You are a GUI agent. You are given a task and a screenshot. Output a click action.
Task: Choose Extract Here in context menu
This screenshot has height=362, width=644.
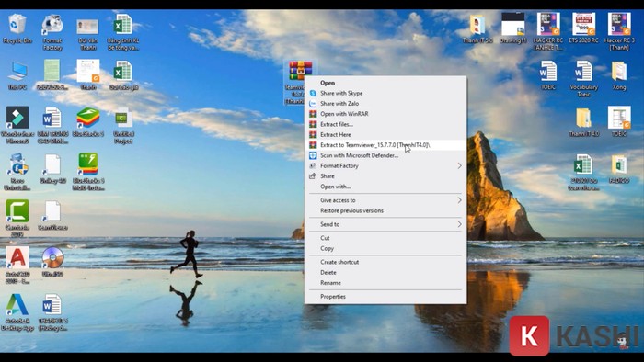point(385,134)
